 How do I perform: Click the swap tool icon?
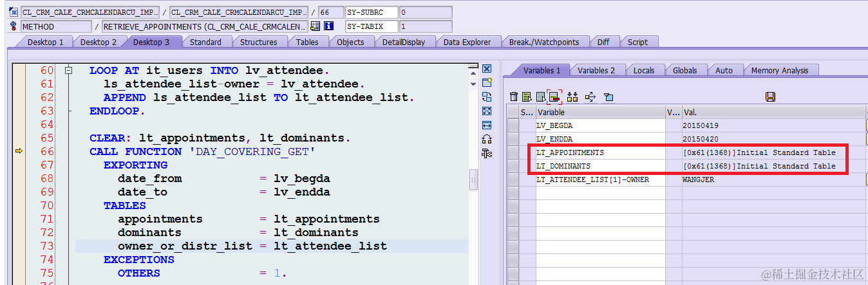[487, 97]
